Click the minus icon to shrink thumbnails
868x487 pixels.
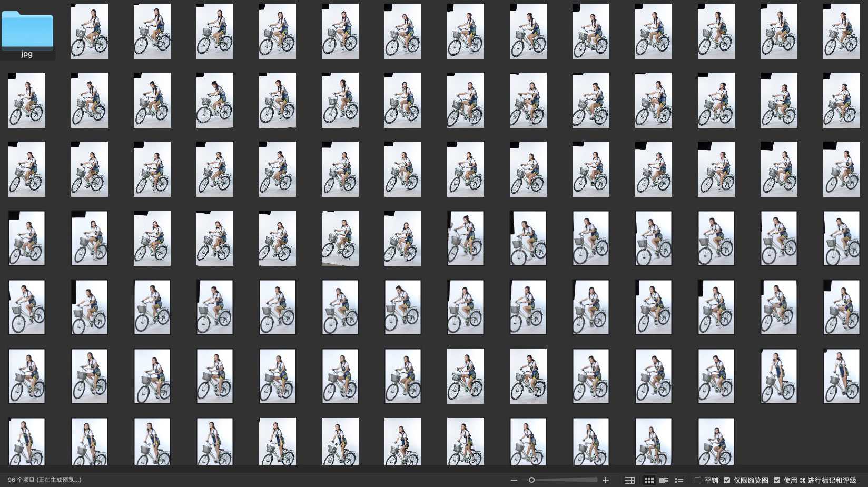tap(514, 480)
